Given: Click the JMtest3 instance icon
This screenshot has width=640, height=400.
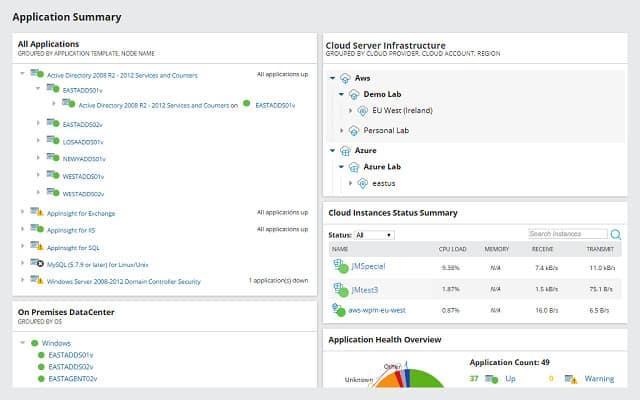Looking at the screenshot, I should coord(340,289).
